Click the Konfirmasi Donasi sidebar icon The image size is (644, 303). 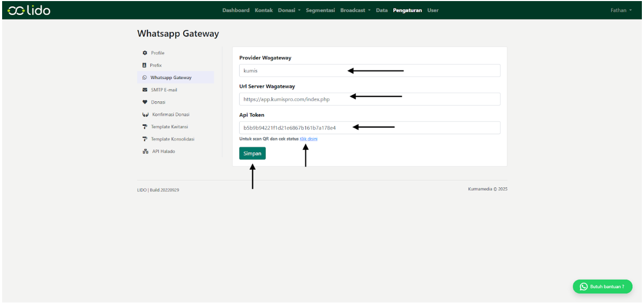pos(145,115)
